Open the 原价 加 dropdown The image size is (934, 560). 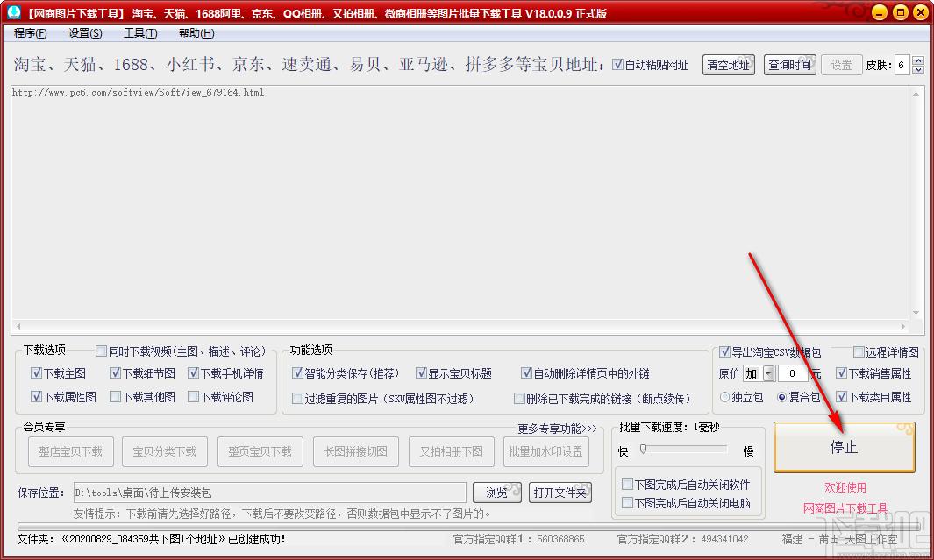768,373
